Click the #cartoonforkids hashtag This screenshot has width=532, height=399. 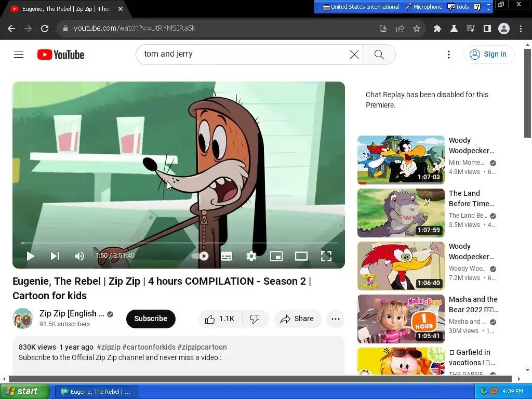click(149, 347)
